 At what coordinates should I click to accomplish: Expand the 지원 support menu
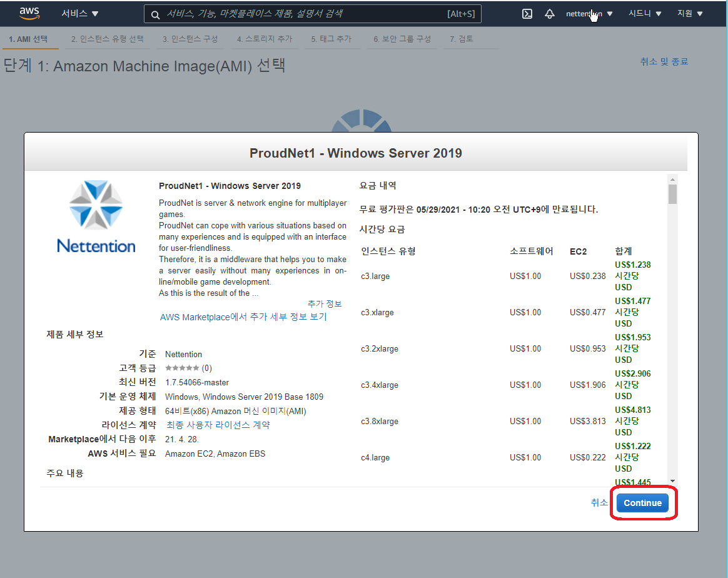(690, 14)
